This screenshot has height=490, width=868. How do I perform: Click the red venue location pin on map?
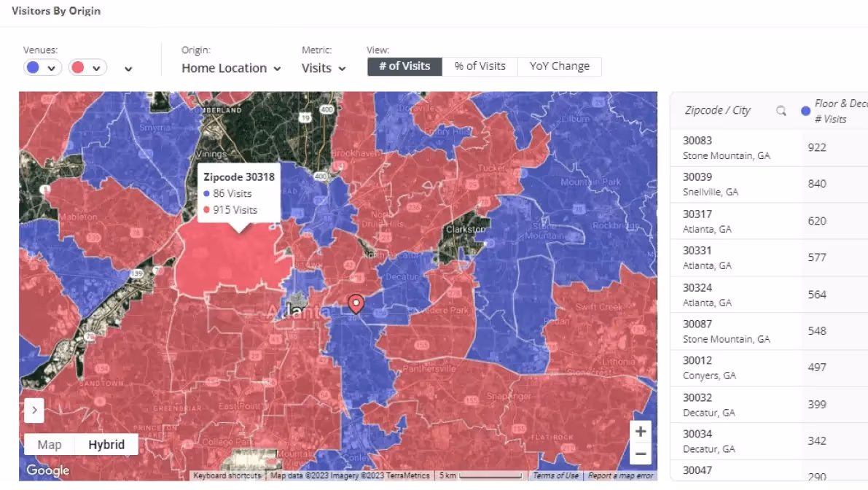click(x=356, y=303)
